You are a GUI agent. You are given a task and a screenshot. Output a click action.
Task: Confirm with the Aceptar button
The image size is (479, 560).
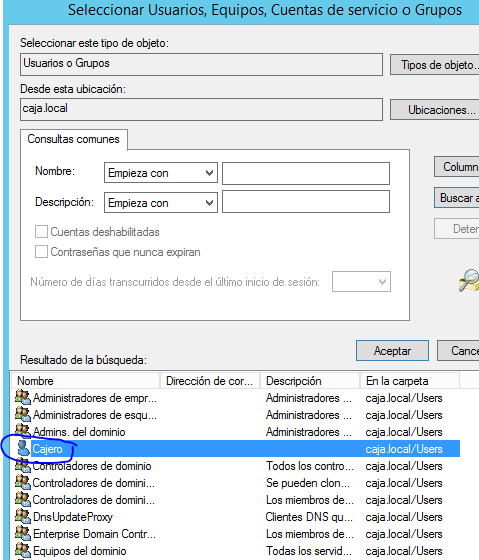point(392,350)
